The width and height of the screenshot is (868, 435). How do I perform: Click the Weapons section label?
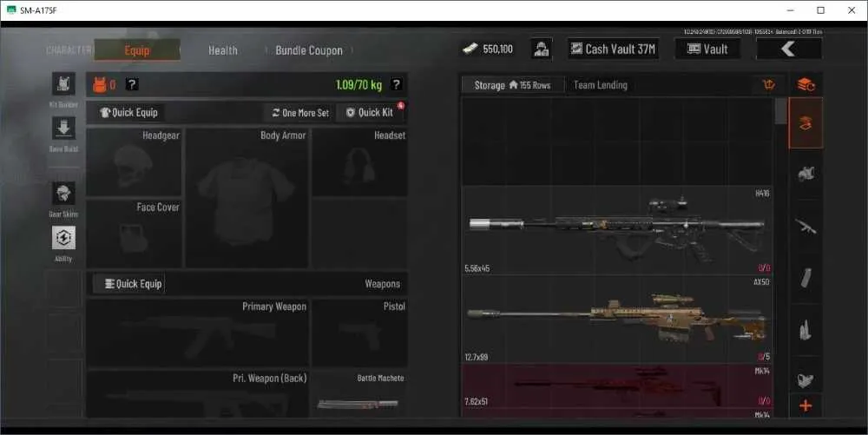[382, 284]
